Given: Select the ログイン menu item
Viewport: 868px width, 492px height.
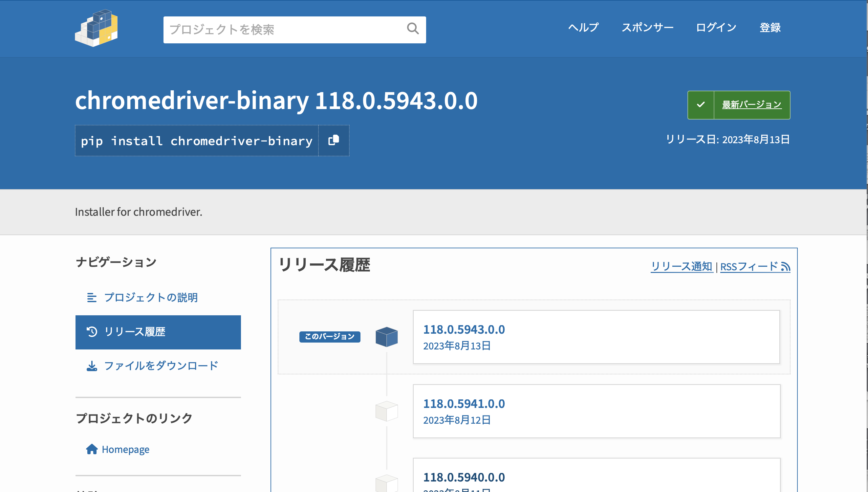Looking at the screenshot, I should click(x=715, y=28).
